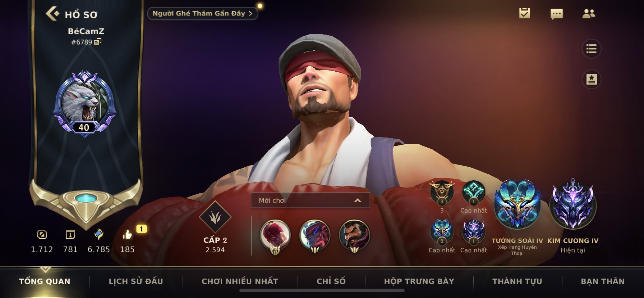Open the Chỉ Số tab
Viewport: 644px width, 298px height.
331,281
